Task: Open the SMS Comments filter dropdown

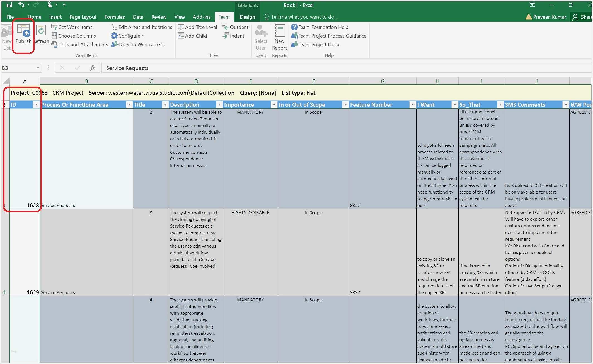Action: point(565,104)
